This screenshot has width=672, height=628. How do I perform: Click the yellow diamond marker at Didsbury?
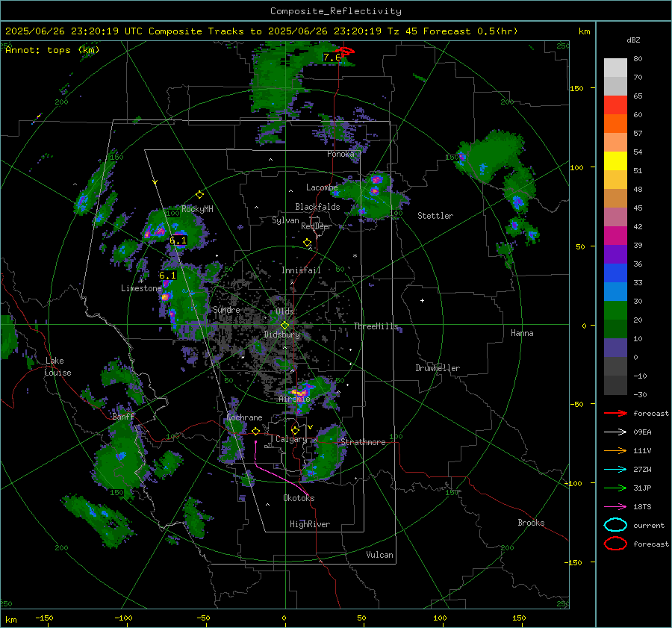[284, 326]
